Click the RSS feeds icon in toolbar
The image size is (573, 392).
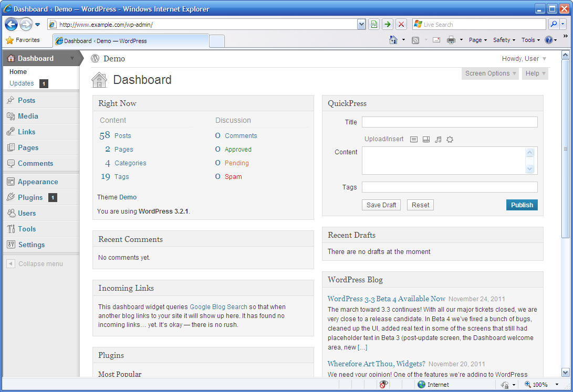[415, 40]
